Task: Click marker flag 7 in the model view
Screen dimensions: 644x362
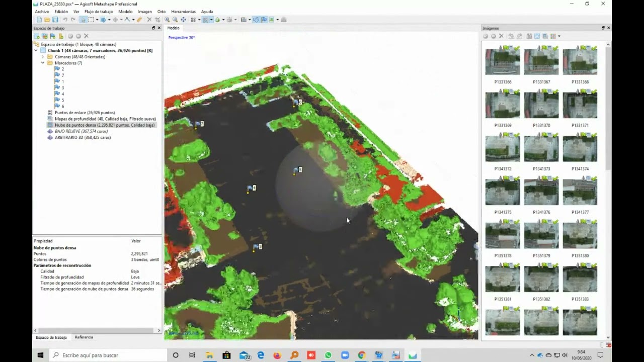Action: [199, 124]
